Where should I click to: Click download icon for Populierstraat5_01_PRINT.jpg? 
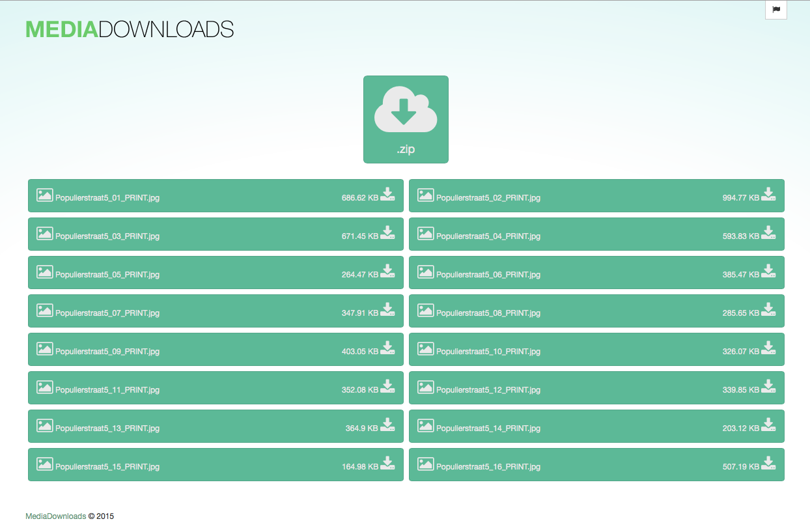387,195
